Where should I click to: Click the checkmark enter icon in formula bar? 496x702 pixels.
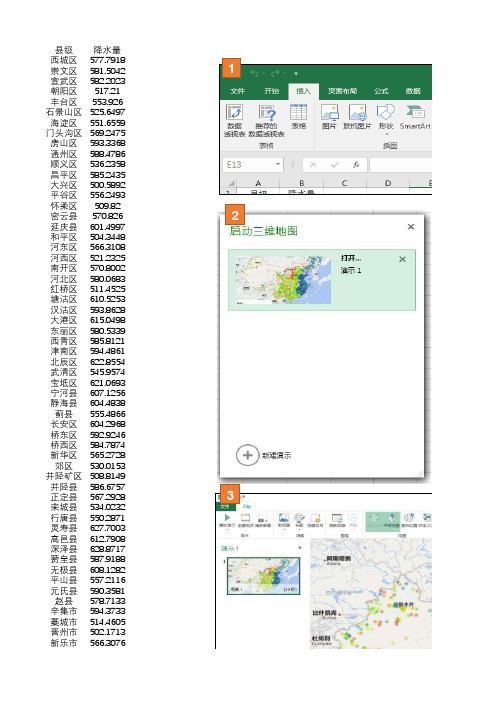point(334,165)
